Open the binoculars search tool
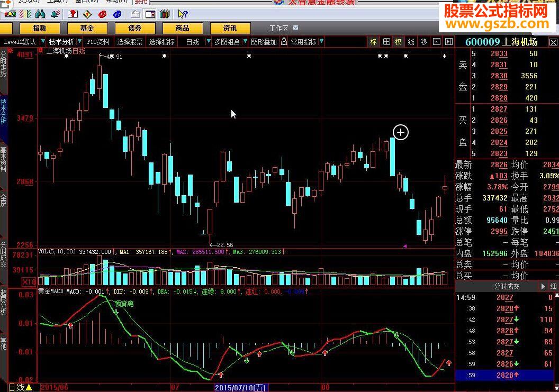This screenshot has height=392, width=559. tap(40, 14)
